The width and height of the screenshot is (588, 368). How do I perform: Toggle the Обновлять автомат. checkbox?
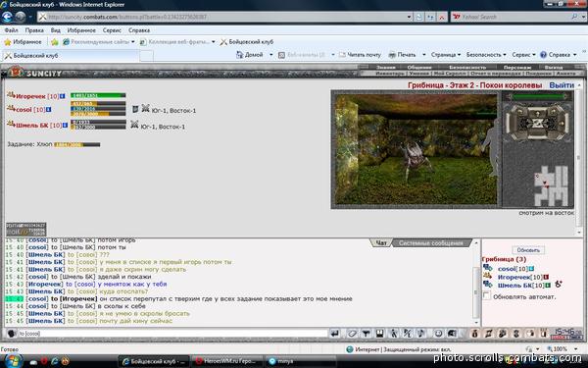[x=486, y=295]
